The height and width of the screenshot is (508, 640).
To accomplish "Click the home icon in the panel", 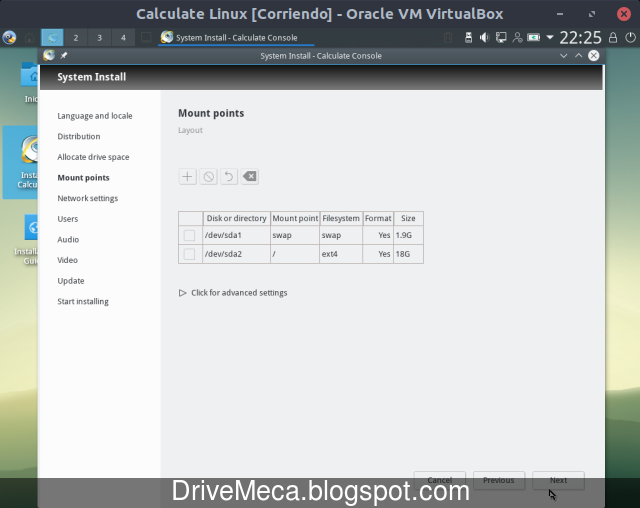I will 29,38.
